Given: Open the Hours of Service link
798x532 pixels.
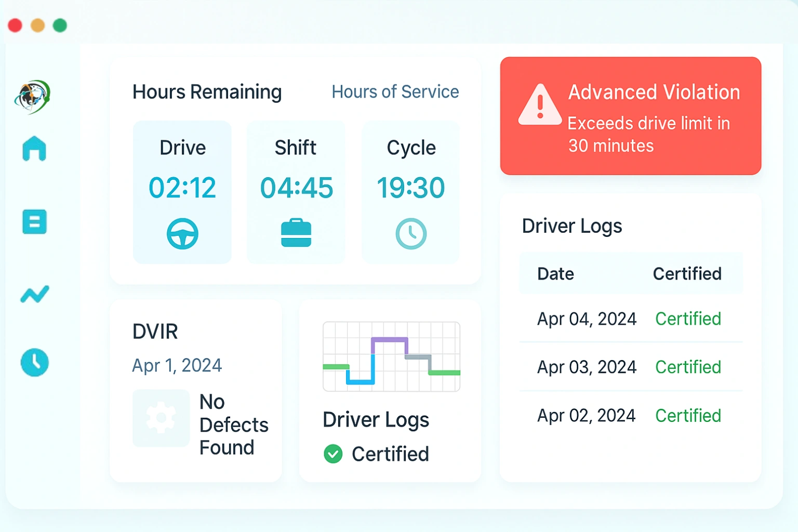Looking at the screenshot, I should tap(395, 92).
